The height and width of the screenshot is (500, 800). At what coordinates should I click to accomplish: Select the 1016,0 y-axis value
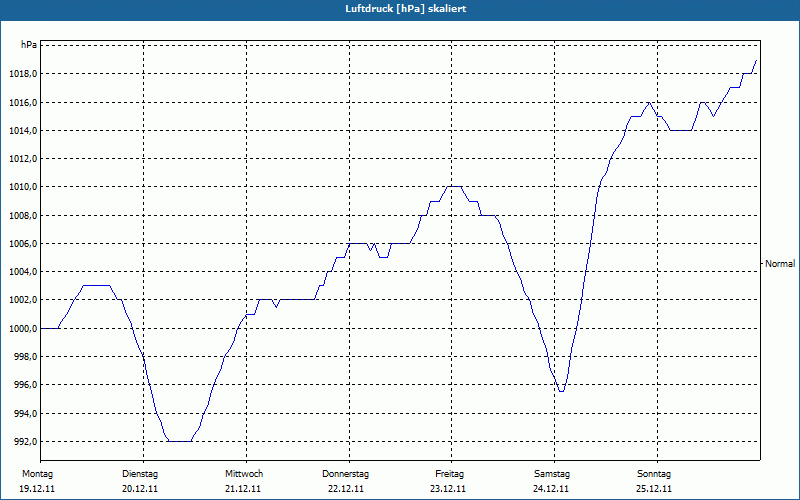23,103
